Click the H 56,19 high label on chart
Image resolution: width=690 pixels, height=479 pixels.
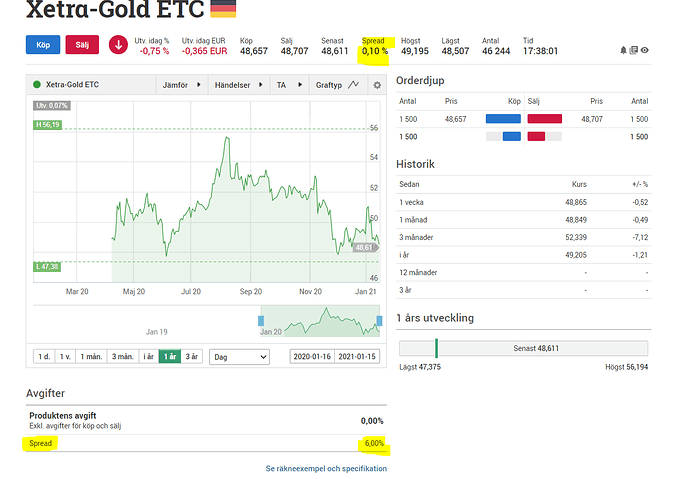(x=48, y=125)
